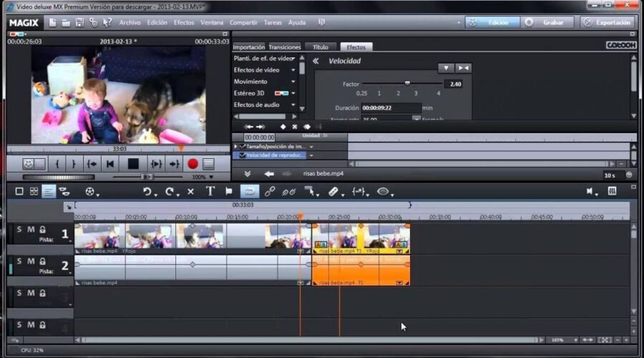The height and width of the screenshot is (358, 644).
Task: Toggle Velocidad de reproducción effect checkbox
Action: [243, 155]
